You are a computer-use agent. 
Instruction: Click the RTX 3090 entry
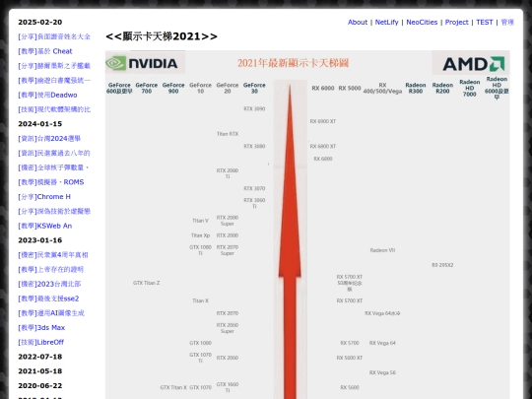click(254, 109)
